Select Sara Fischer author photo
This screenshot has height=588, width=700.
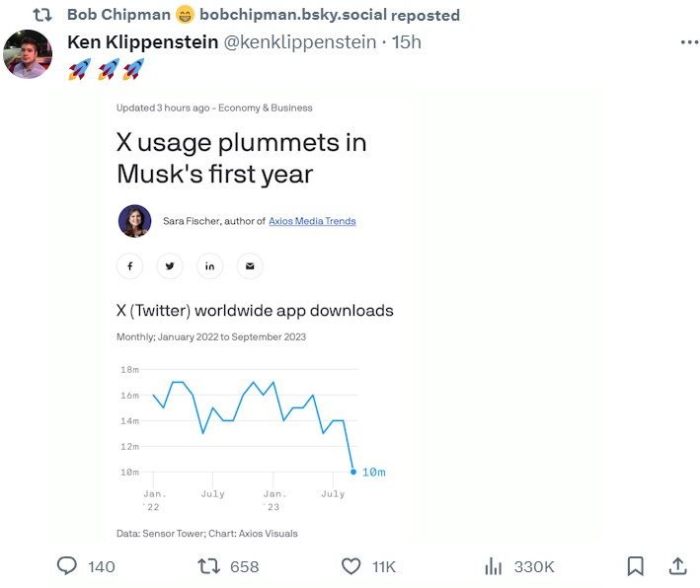click(135, 221)
